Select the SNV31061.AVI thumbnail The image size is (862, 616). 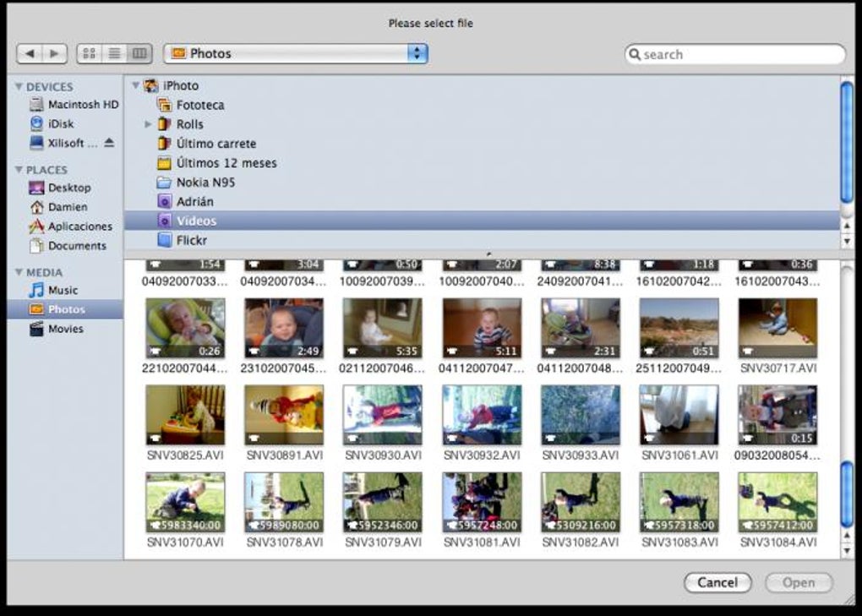[679, 415]
